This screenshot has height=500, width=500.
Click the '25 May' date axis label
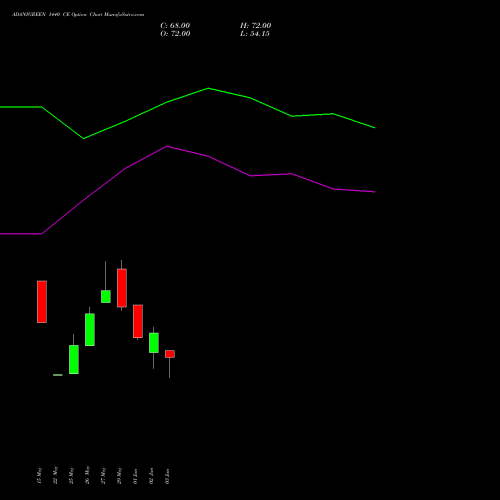coord(71,476)
